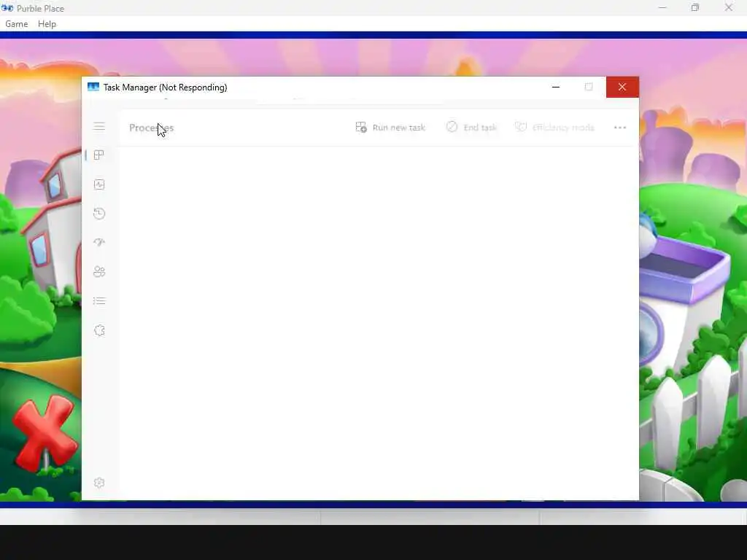Open the Services page icon in sidebar

click(x=99, y=330)
